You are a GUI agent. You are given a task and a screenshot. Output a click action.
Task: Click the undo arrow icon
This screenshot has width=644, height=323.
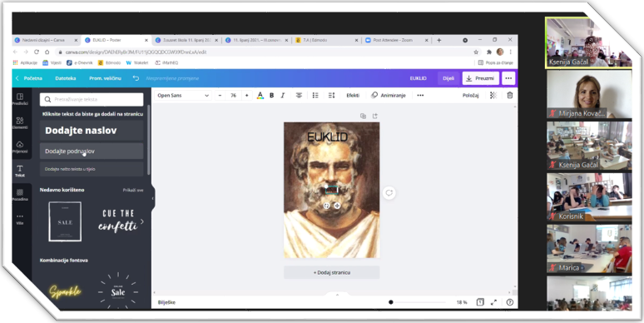pyautogui.click(x=136, y=78)
